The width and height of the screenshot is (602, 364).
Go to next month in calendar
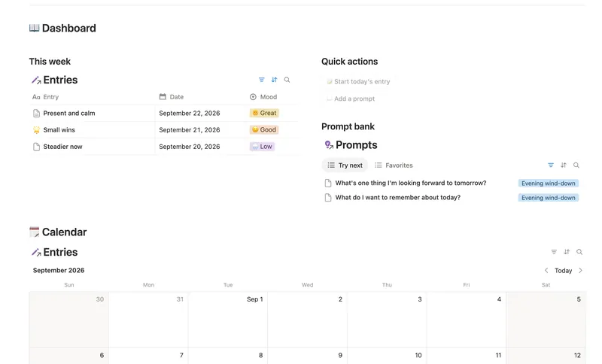[x=580, y=271]
